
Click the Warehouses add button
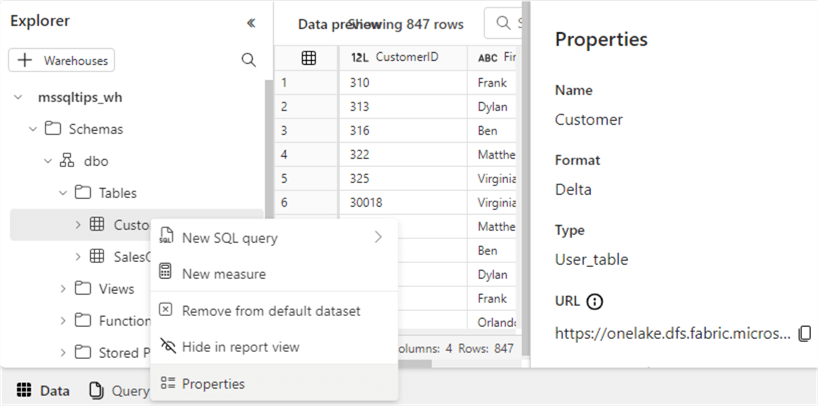click(x=62, y=60)
